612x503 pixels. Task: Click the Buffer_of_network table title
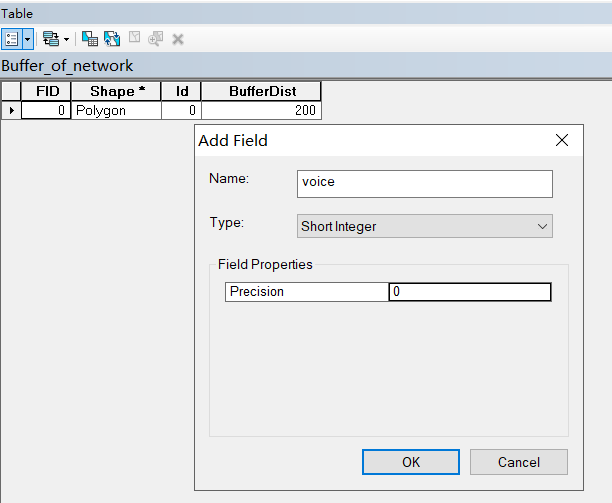click(x=67, y=66)
